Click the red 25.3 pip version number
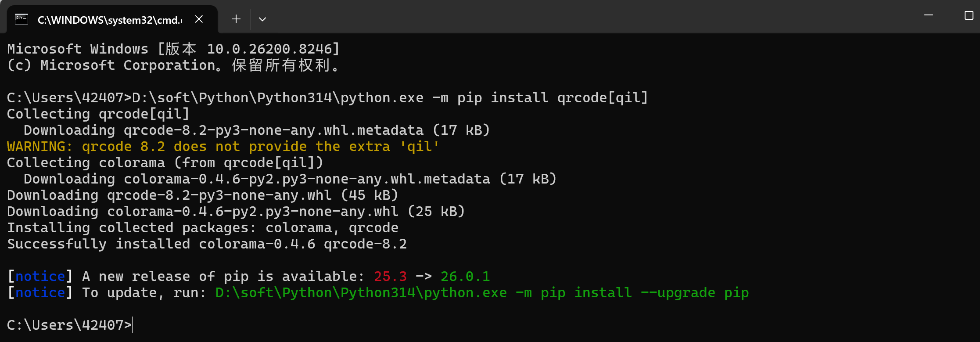Image resolution: width=980 pixels, height=342 pixels. (390, 277)
